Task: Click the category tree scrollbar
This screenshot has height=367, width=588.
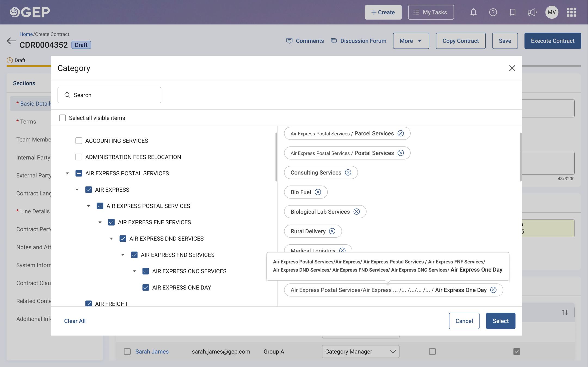Action: (x=276, y=157)
